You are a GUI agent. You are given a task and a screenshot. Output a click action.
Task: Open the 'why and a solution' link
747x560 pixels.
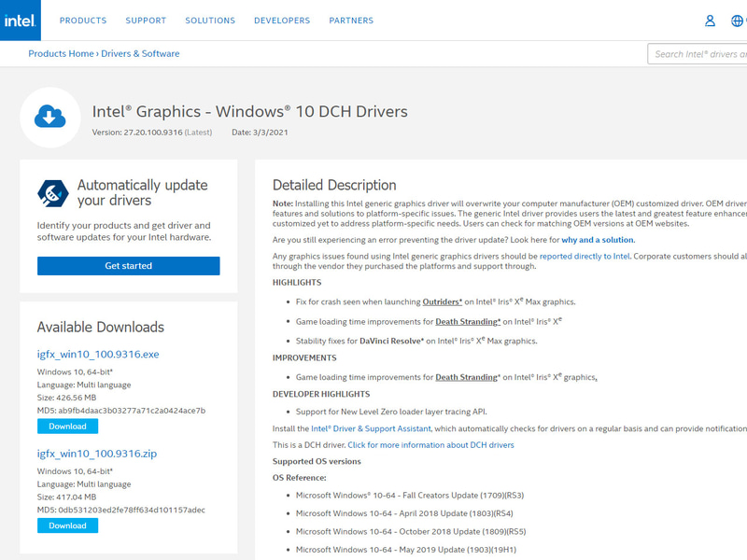(598, 240)
